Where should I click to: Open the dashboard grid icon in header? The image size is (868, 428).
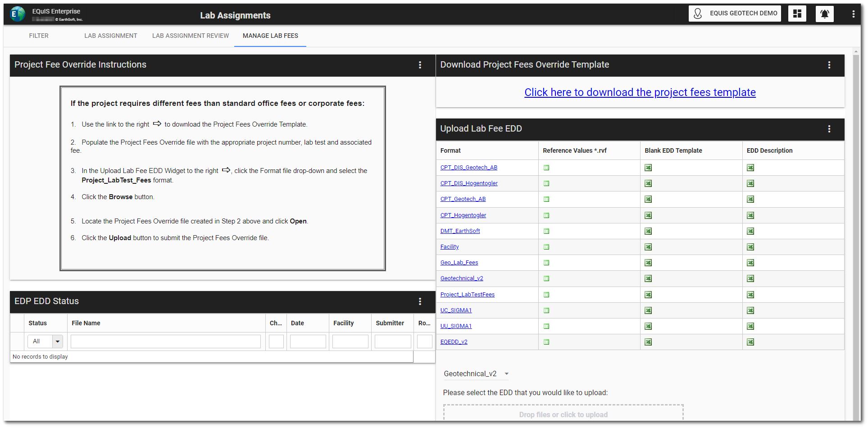click(797, 14)
